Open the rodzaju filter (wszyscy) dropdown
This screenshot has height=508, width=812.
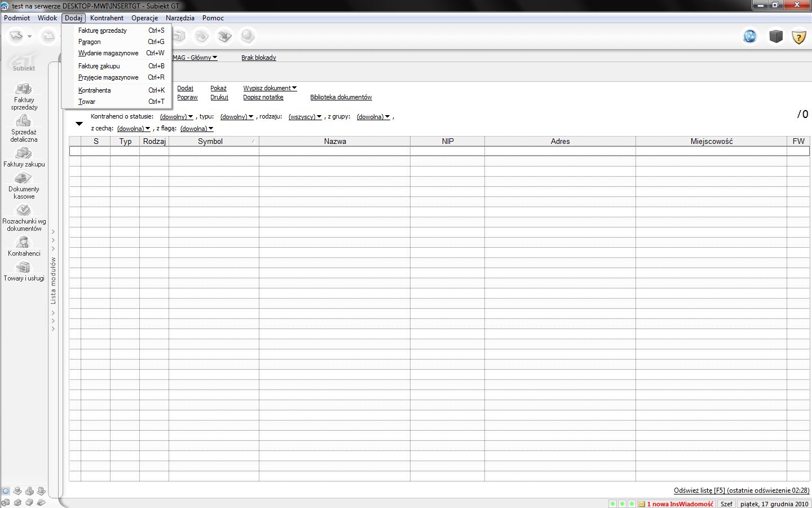coord(305,117)
